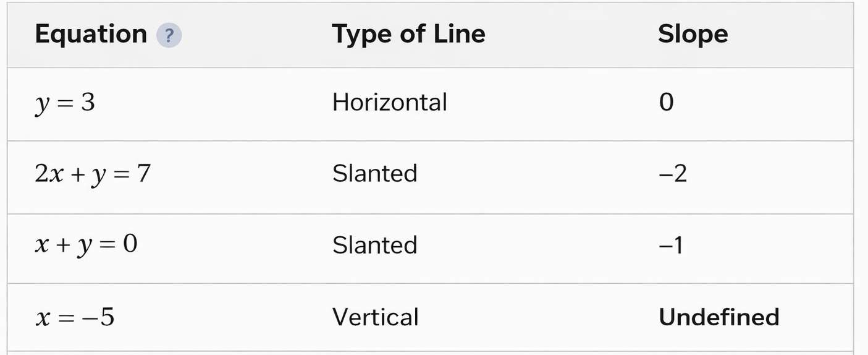Image resolution: width=868 pixels, height=355 pixels.
Task: Click the bold Undefined slope value
Action: [x=718, y=318]
